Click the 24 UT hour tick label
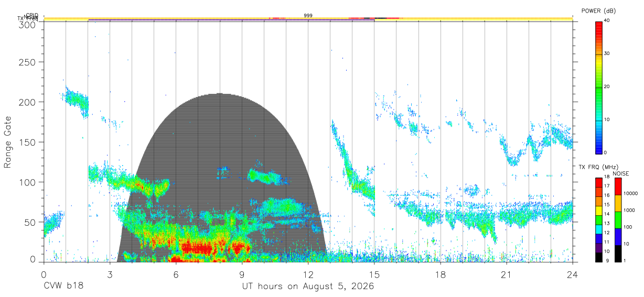 point(573,274)
